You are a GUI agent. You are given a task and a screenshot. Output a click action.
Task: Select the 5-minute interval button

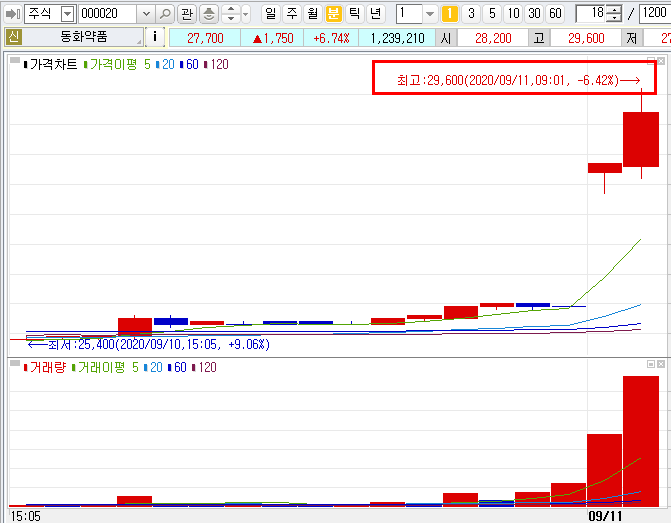(x=492, y=14)
